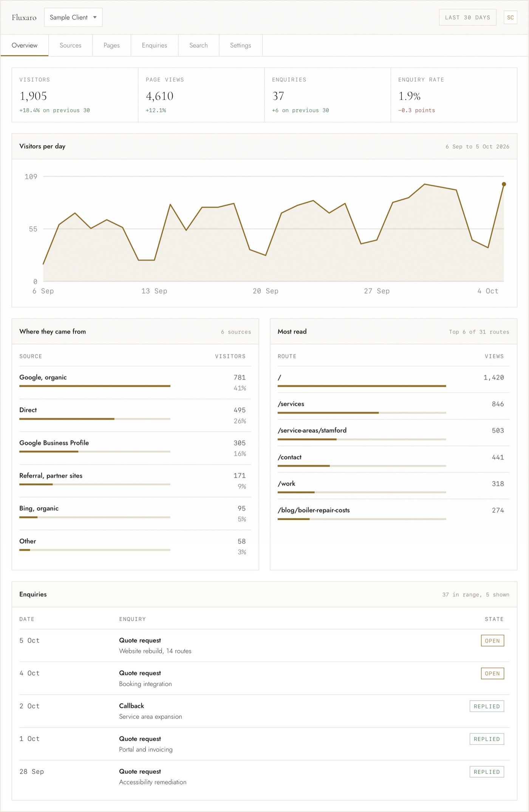Open the Settings tab
This screenshot has width=529, height=812.
(240, 45)
